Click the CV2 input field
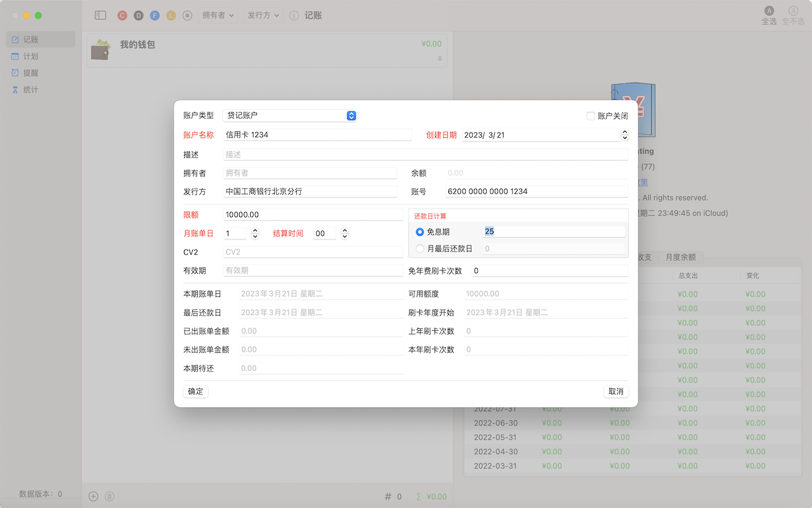Screen dimensions: 812x508 313,251
